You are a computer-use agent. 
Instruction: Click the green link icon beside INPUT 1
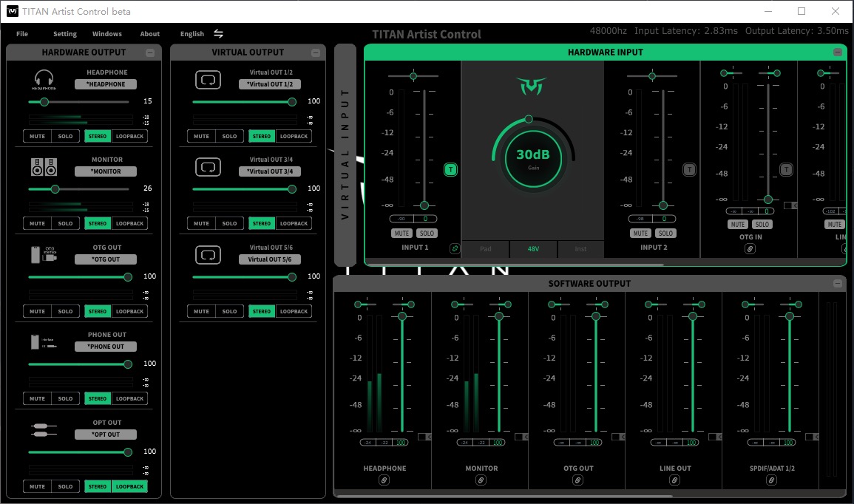click(x=455, y=249)
